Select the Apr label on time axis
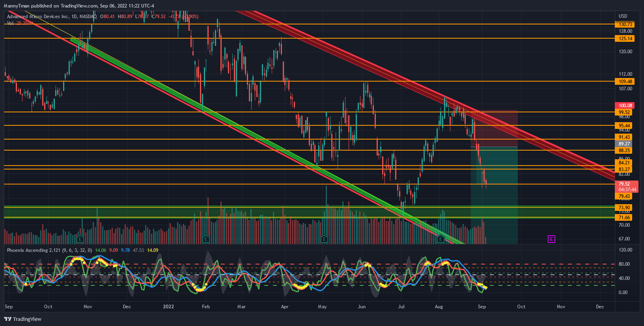 pos(285,307)
